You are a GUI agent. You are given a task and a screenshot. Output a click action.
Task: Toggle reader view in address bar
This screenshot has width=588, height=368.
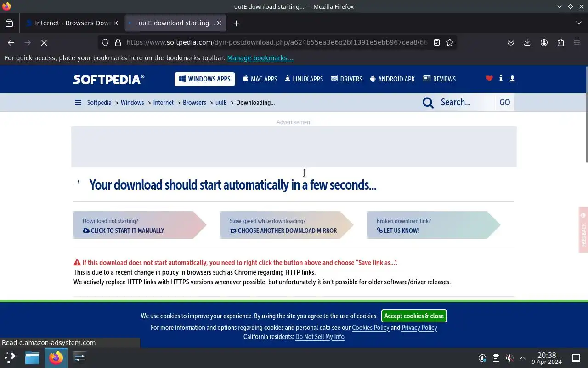(437, 42)
